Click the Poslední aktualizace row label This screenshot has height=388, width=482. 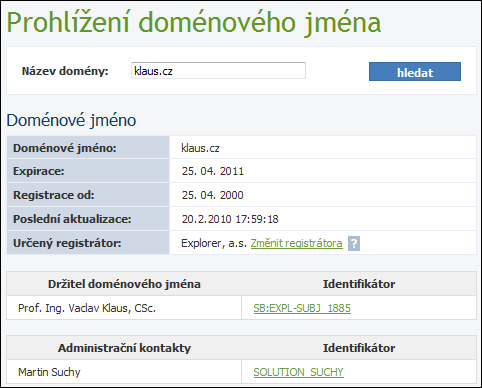pyautogui.click(x=72, y=219)
